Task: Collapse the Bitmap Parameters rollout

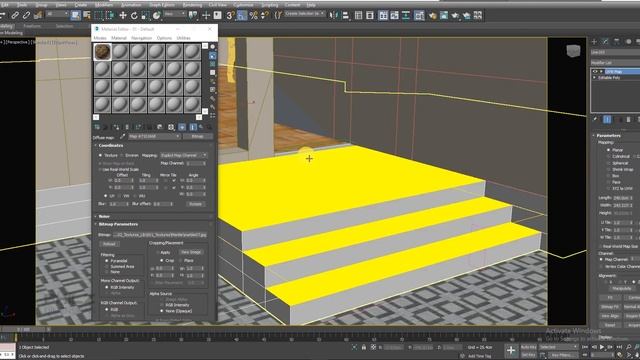Action: click(118, 224)
